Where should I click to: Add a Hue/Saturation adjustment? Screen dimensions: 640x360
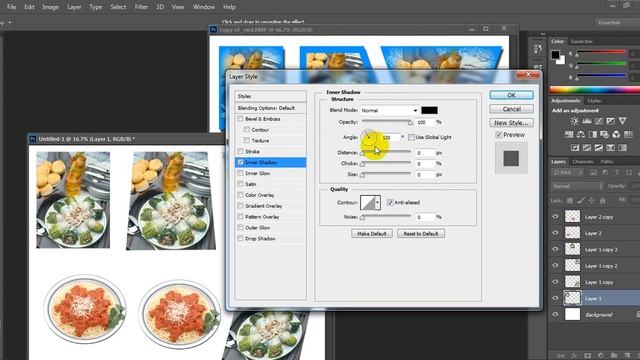569,134
